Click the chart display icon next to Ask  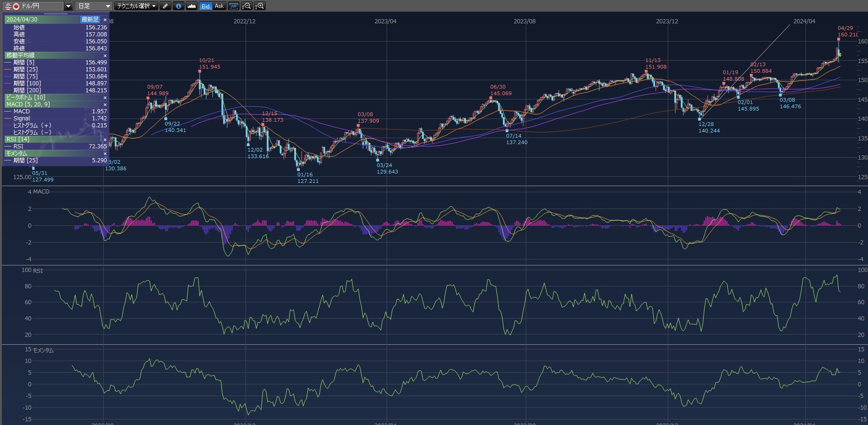(x=233, y=6)
